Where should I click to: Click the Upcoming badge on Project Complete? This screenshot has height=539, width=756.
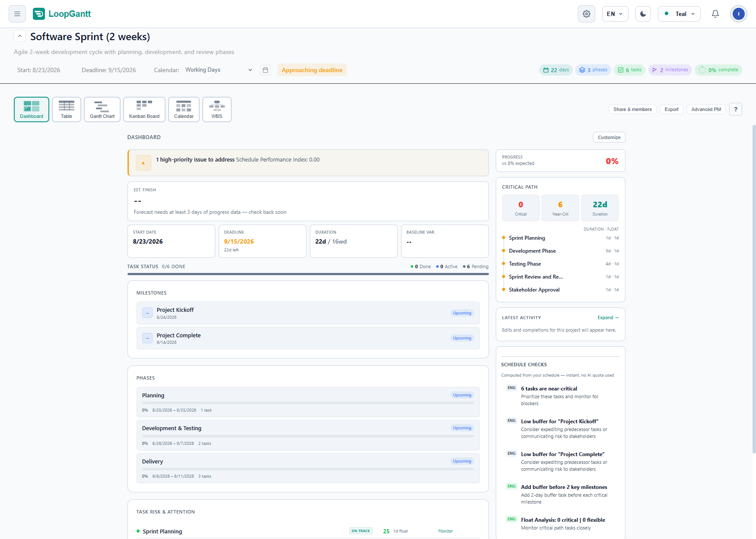(x=462, y=338)
